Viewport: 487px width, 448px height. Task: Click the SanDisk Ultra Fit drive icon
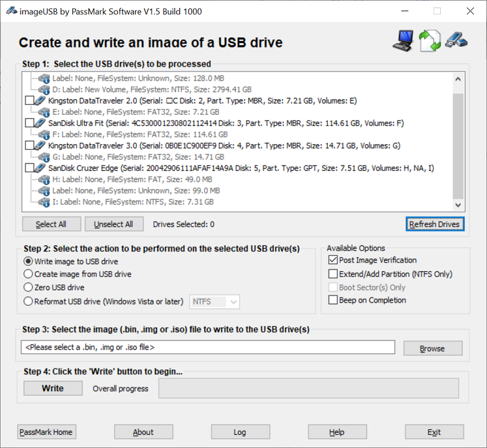point(41,123)
